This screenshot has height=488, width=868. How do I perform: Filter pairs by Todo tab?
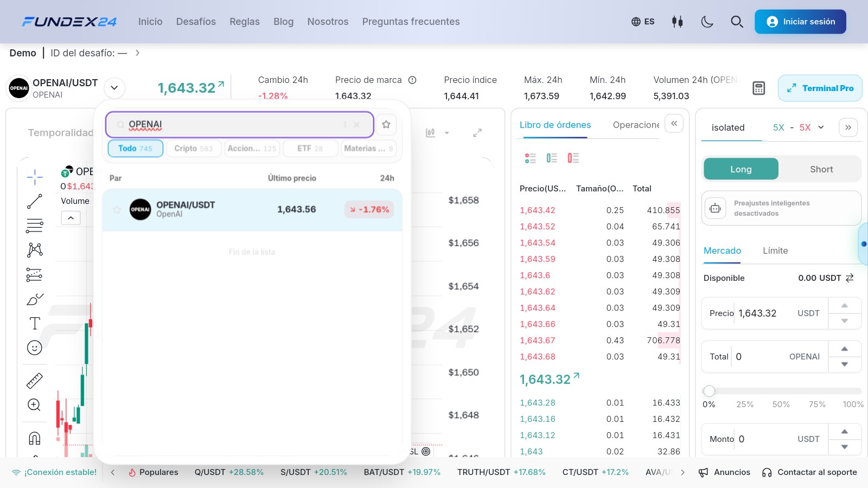(x=136, y=148)
